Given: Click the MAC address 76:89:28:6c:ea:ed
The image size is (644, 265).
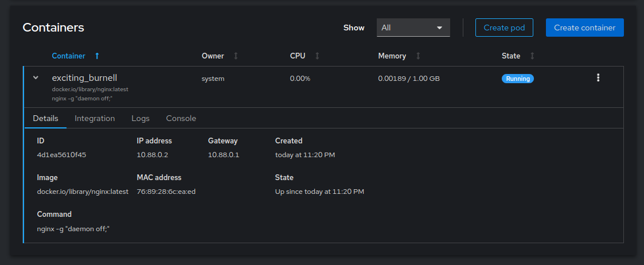Looking at the screenshot, I should click(166, 192).
